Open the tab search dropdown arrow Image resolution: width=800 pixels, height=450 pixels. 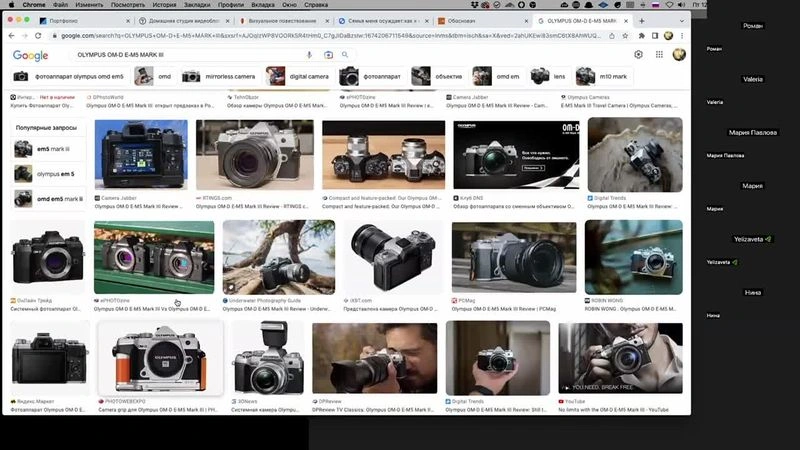click(x=682, y=21)
